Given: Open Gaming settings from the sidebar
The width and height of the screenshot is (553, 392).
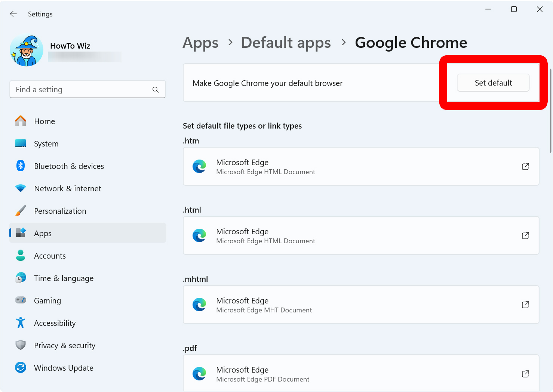Looking at the screenshot, I should pyautogui.click(x=47, y=300).
